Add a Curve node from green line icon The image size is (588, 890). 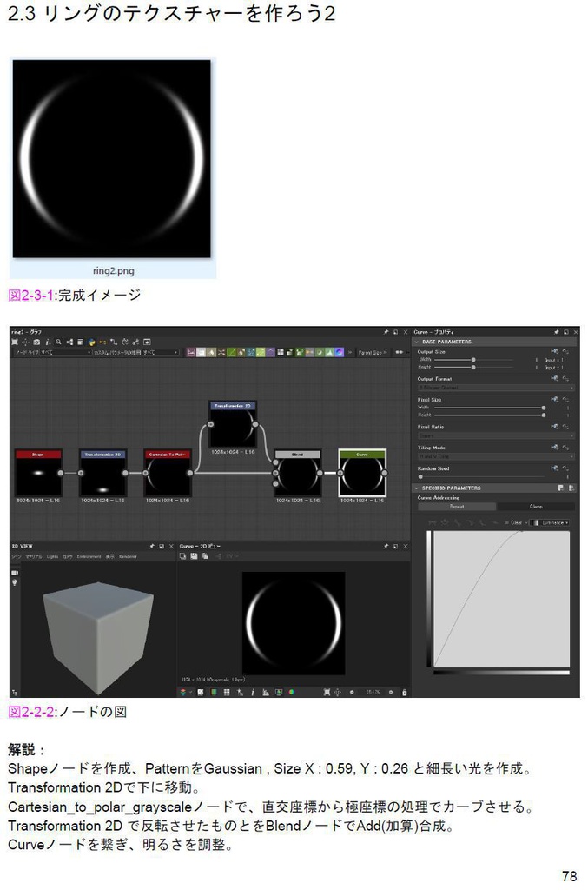pyautogui.click(x=231, y=352)
